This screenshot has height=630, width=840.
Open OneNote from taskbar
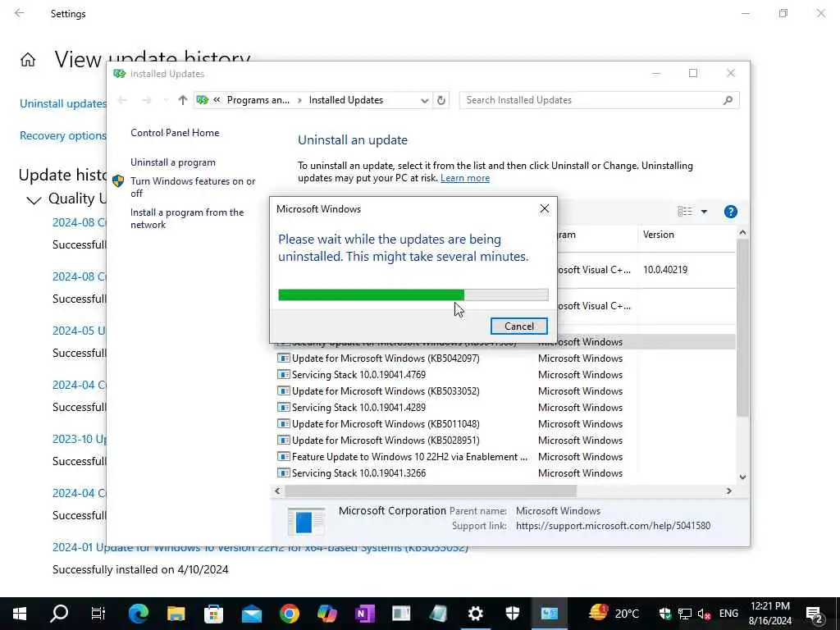click(364, 614)
